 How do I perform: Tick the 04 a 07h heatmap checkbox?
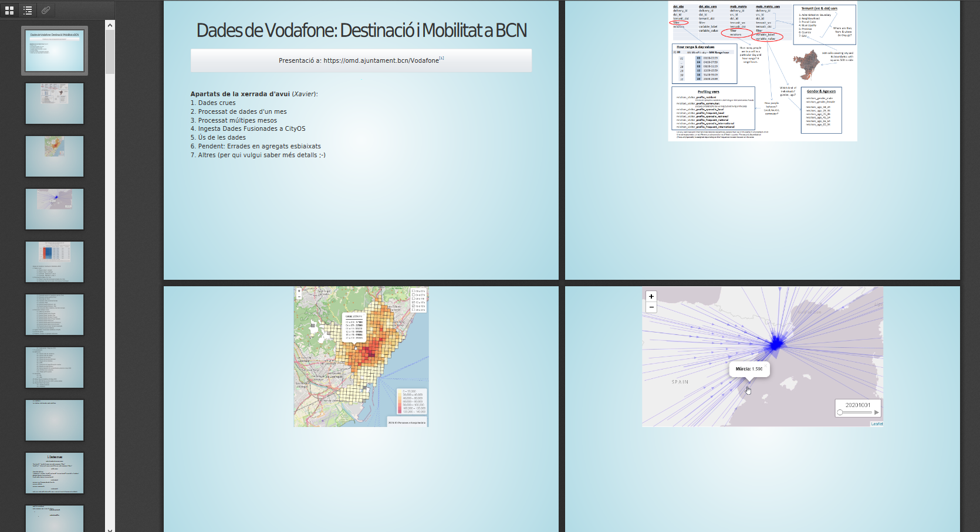[414, 295]
